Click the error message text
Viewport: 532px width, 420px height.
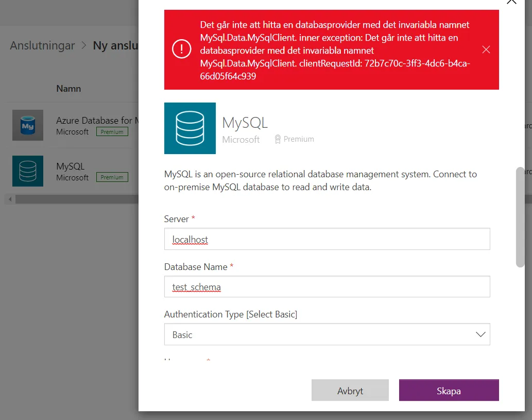pyautogui.click(x=335, y=51)
